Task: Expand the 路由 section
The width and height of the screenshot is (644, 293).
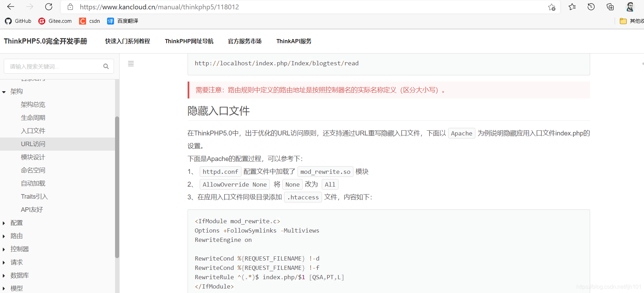Action: tap(4, 236)
